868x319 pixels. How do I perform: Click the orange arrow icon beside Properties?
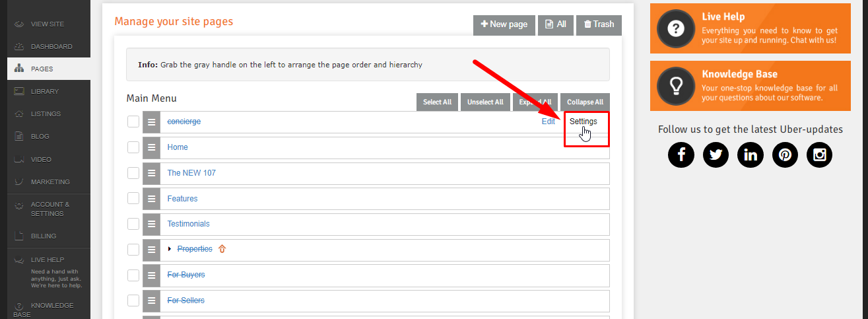coord(222,249)
